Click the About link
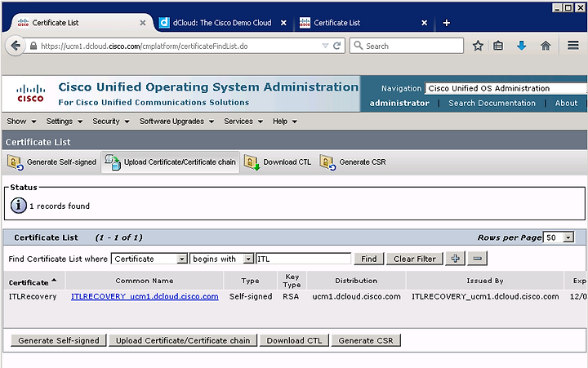Viewport: 588px width, 368px height. pyautogui.click(x=566, y=103)
